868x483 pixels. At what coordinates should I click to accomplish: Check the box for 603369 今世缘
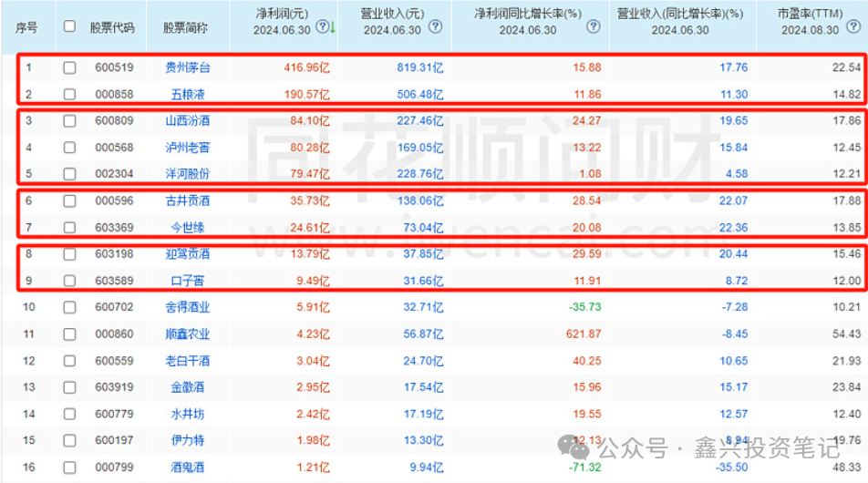pos(69,228)
